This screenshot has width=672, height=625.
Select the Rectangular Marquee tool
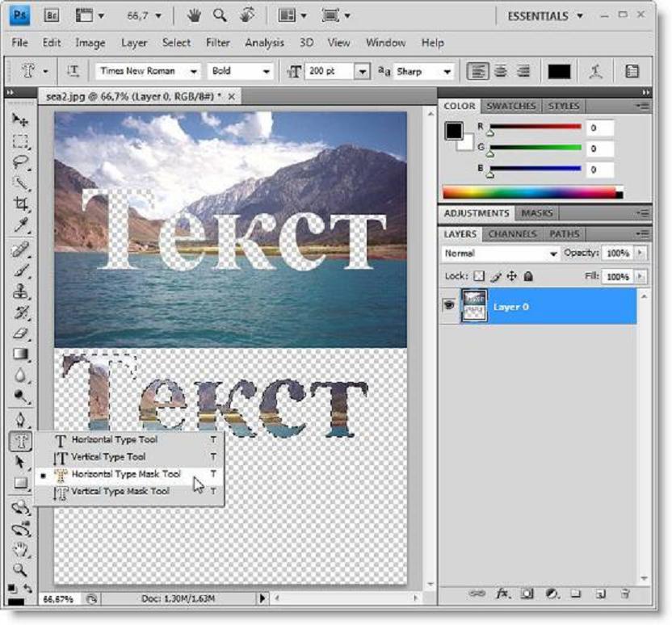[x=19, y=141]
